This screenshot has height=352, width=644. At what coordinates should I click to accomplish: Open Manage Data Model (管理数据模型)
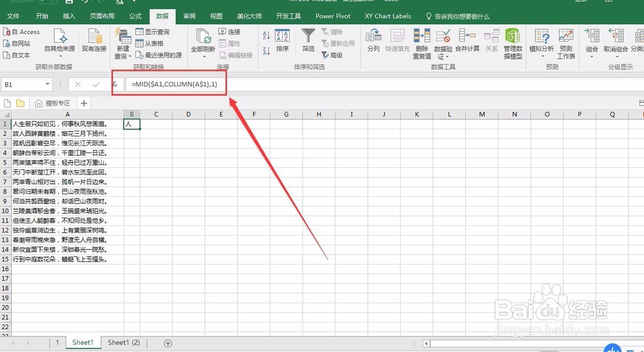(x=513, y=44)
